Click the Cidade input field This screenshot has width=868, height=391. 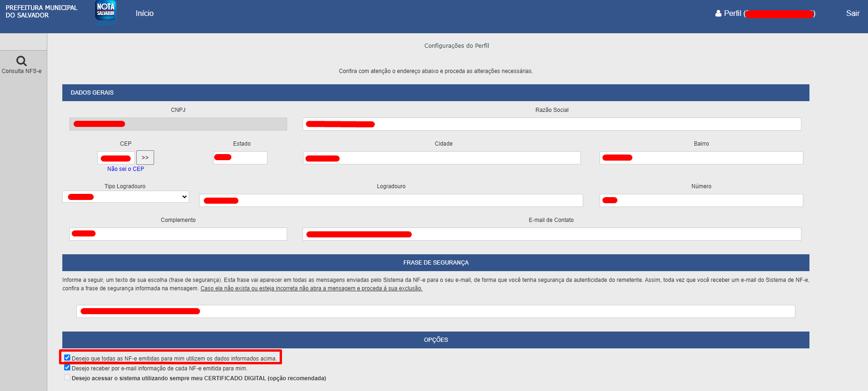442,158
